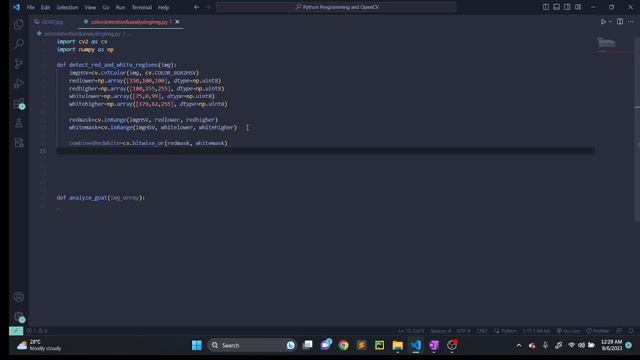Click the import numpy as np line
Image resolution: width=640 pixels, height=360 pixels.
point(85,49)
